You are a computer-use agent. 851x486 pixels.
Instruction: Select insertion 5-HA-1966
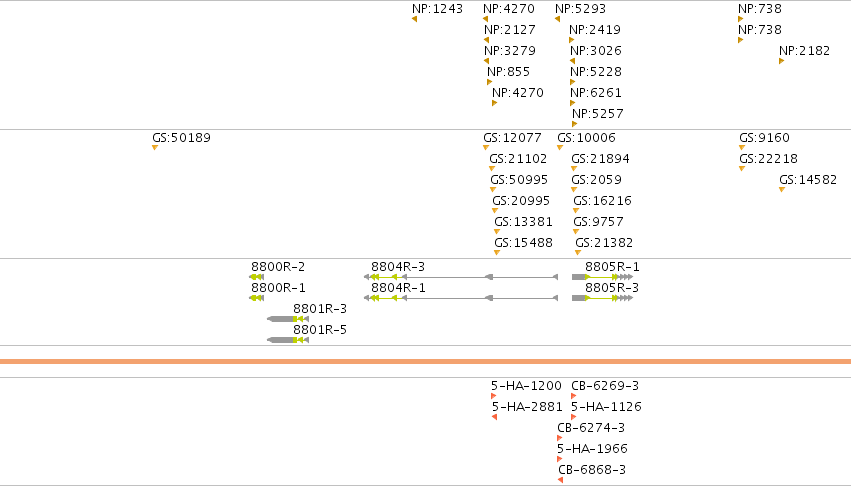click(x=592, y=449)
